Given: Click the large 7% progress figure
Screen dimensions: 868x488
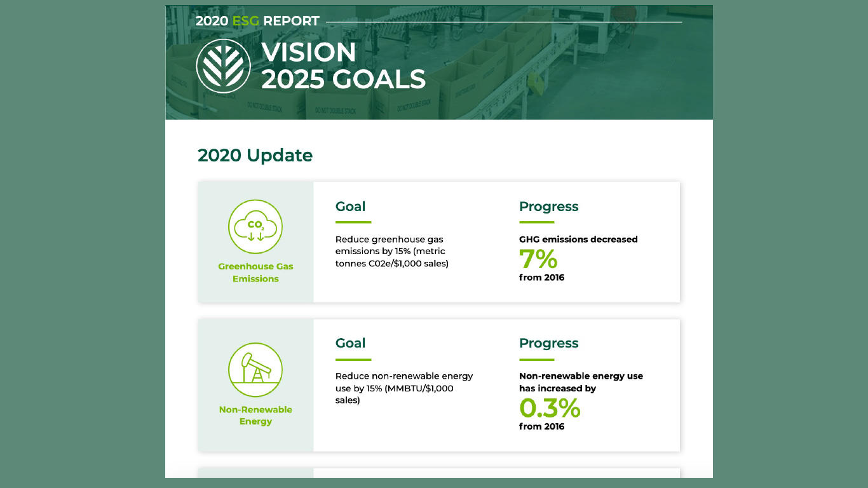Looking at the screenshot, I should coord(538,259).
